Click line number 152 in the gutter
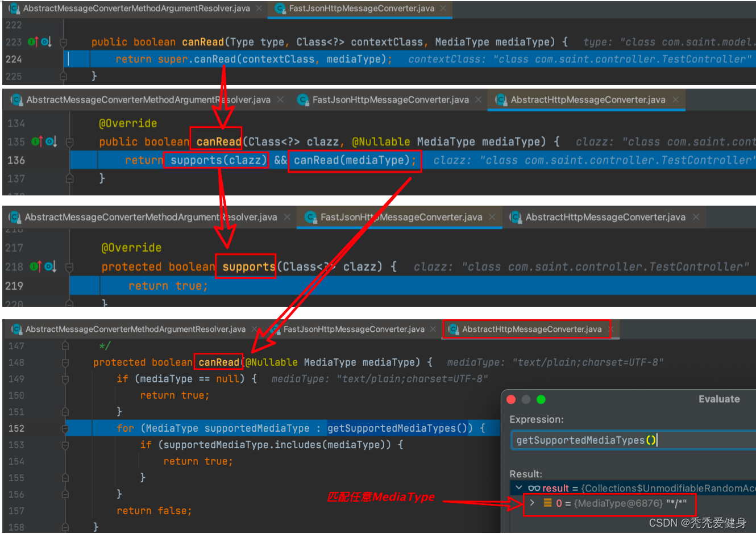 (16, 428)
